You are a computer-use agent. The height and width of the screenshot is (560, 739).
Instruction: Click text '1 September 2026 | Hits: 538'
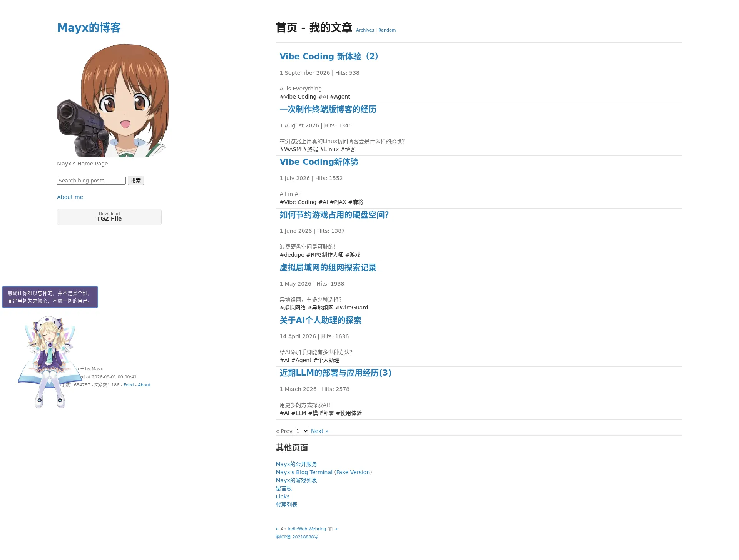pos(319,73)
